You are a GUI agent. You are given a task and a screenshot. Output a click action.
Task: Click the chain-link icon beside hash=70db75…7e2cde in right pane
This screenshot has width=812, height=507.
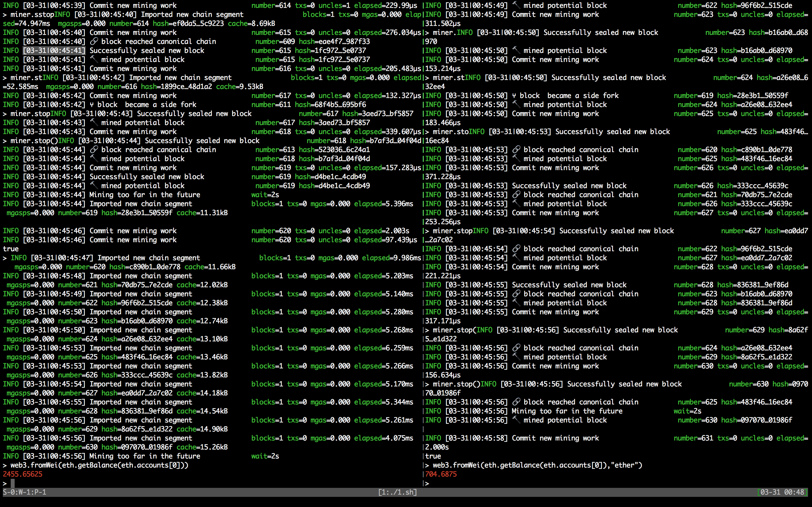pos(516,194)
